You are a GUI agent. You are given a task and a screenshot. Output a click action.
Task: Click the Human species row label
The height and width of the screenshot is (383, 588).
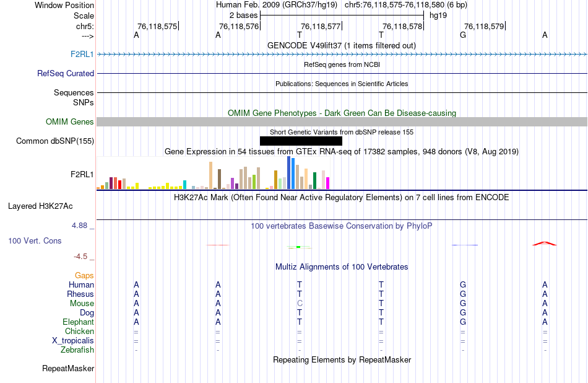[81, 285]
